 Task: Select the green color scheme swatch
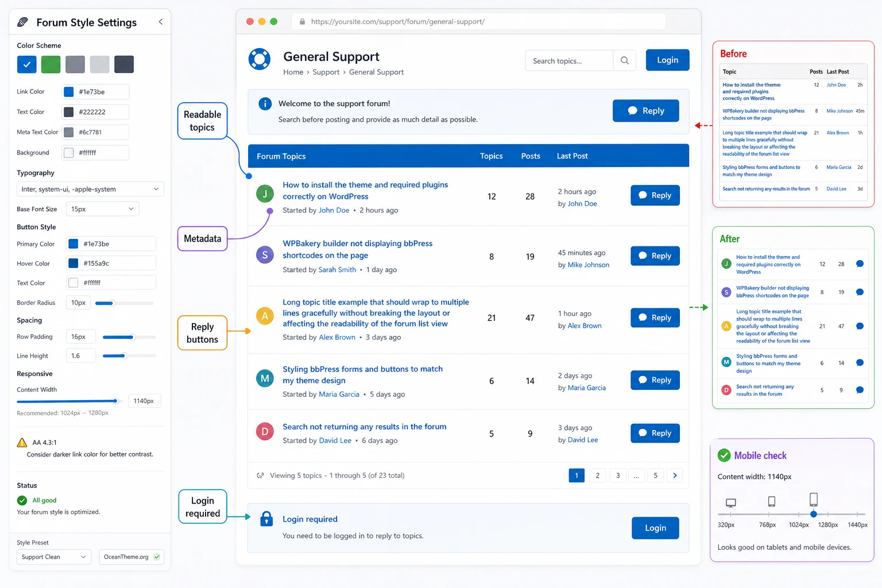click(51, 64)
